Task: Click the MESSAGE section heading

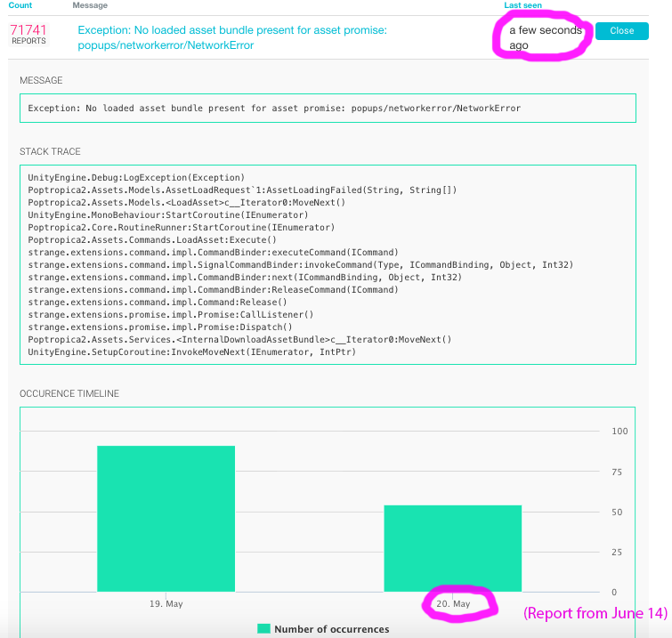Action: 41,80
